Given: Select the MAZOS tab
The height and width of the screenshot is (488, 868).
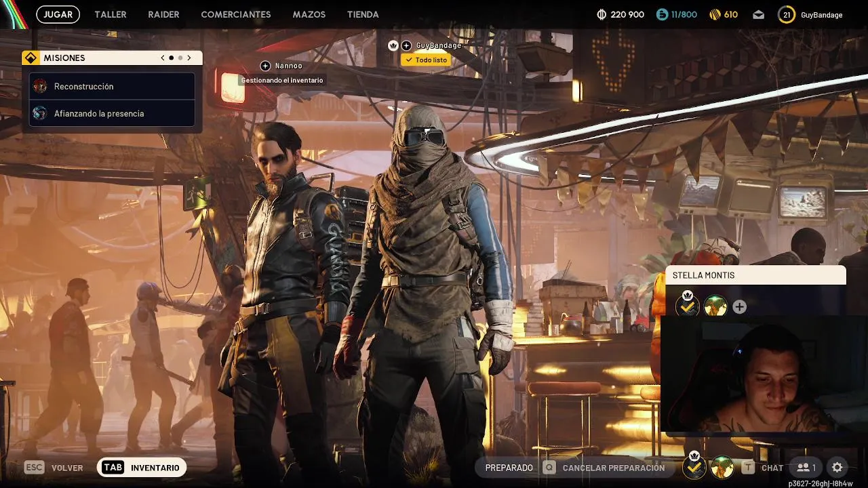Looking at the screenshot, I should coord(309,14).
